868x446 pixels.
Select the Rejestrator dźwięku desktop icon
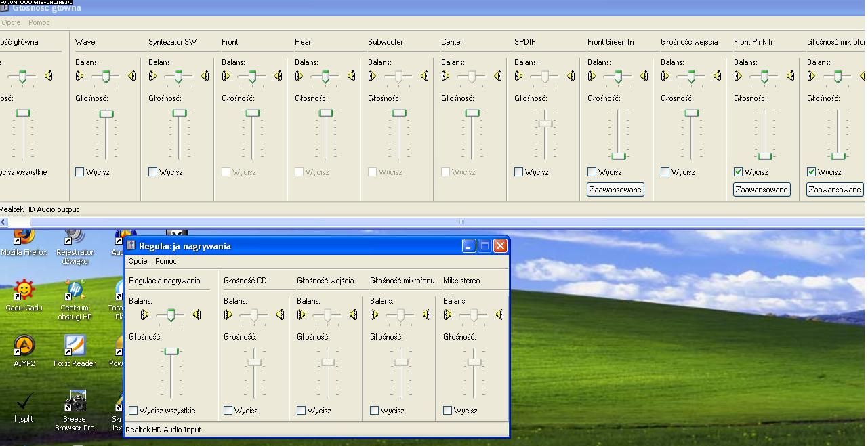75,247
